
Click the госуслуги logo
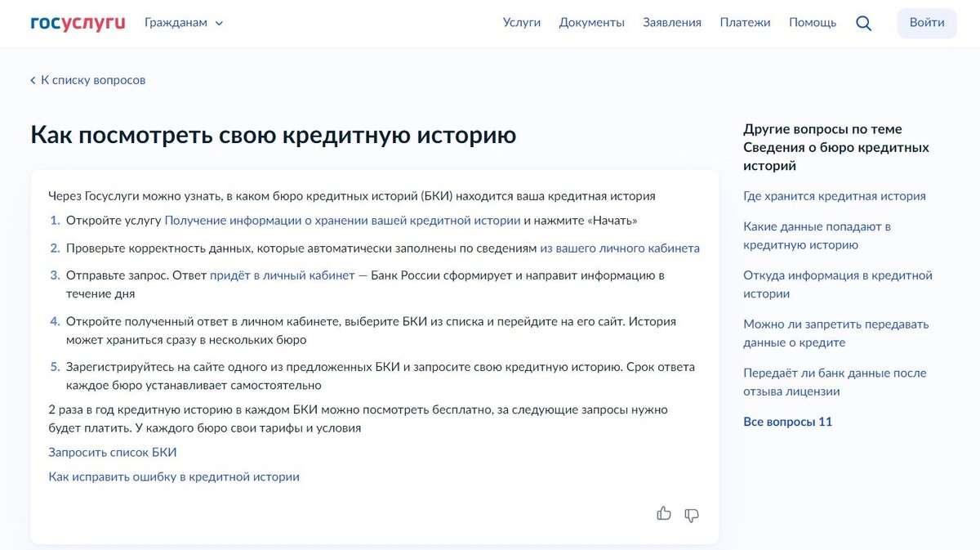(x=76, y=22)
